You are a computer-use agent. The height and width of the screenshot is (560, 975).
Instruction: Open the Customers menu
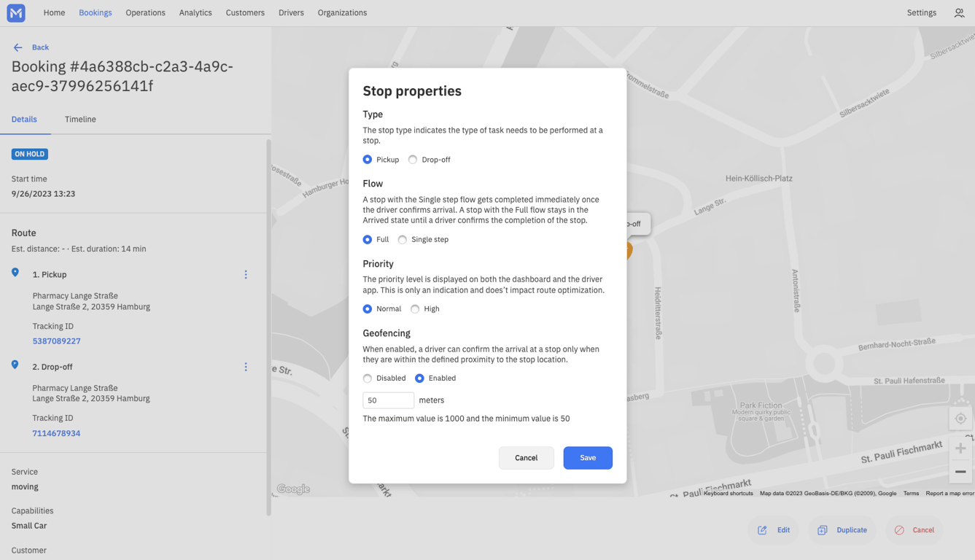(x=245, y=13)
